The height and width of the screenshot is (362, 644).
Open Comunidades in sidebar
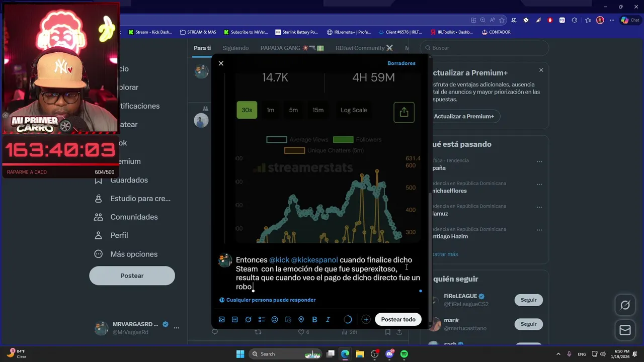pos(126,217)
